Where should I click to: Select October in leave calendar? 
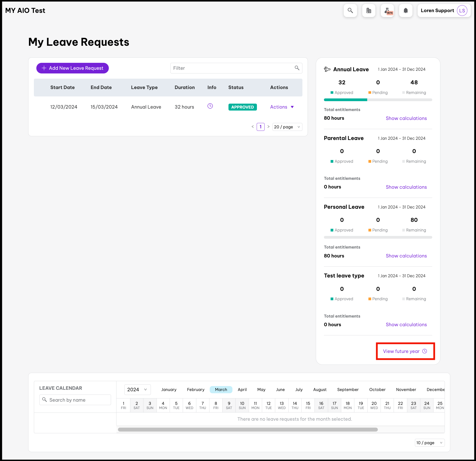point(377,390)
